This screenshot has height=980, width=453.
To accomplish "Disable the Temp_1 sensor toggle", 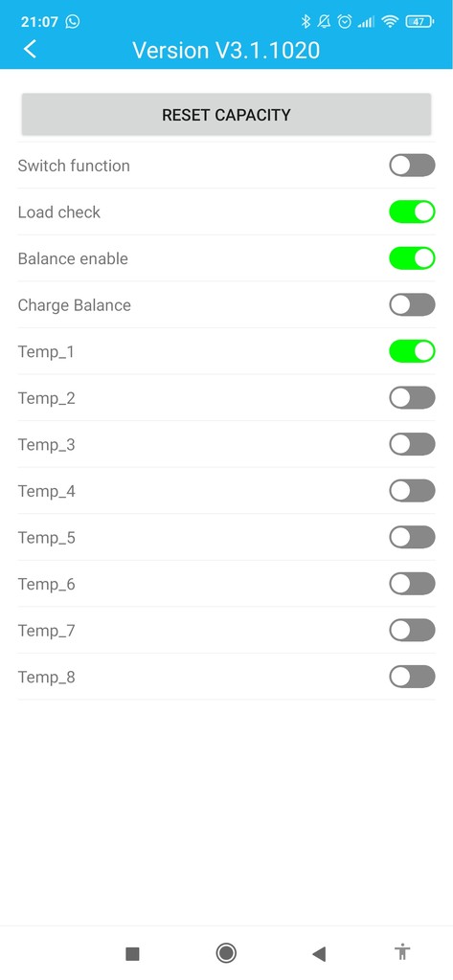I will (x=412, y=351).
